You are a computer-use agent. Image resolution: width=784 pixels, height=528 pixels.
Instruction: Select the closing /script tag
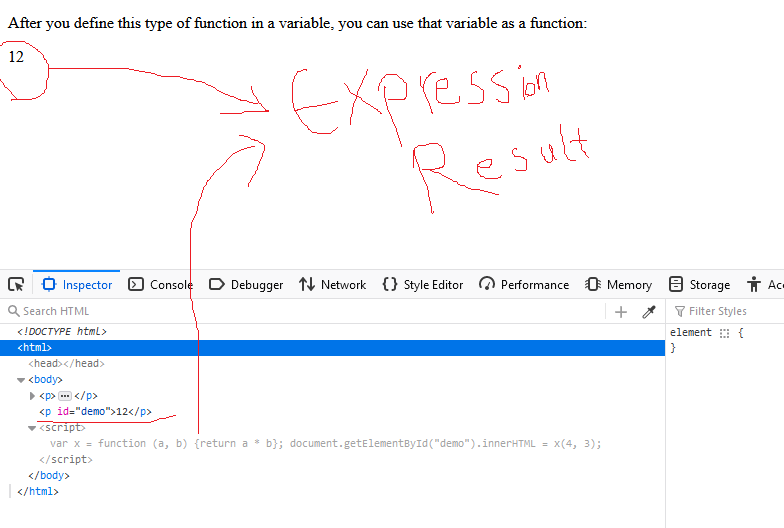(66, 460)
